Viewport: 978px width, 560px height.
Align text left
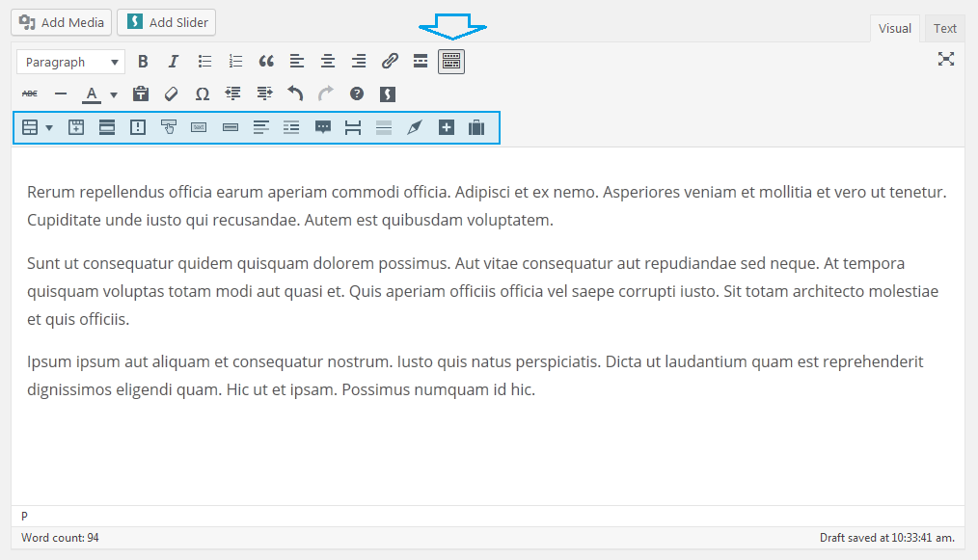click(x=297, y=61)
